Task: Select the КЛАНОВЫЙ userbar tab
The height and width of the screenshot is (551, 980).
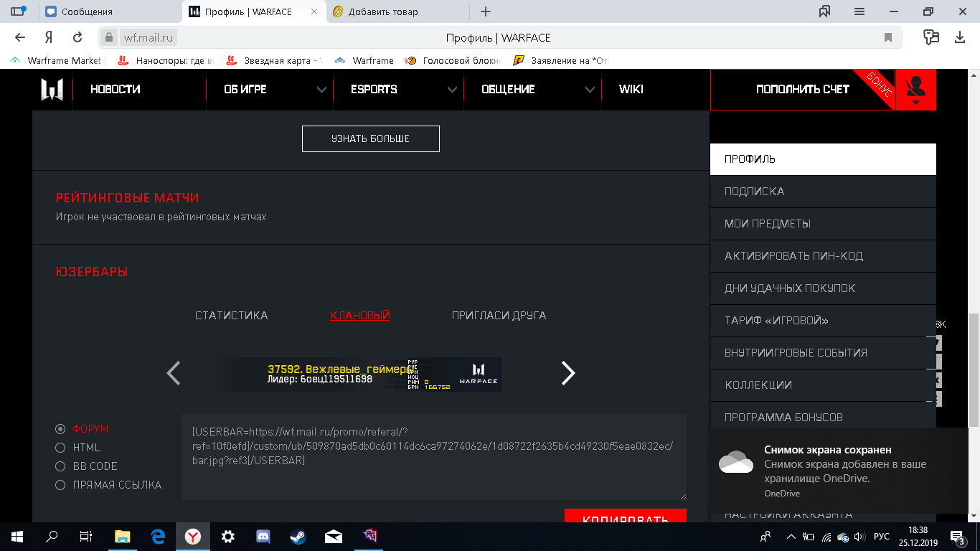Action: point(360,316)
